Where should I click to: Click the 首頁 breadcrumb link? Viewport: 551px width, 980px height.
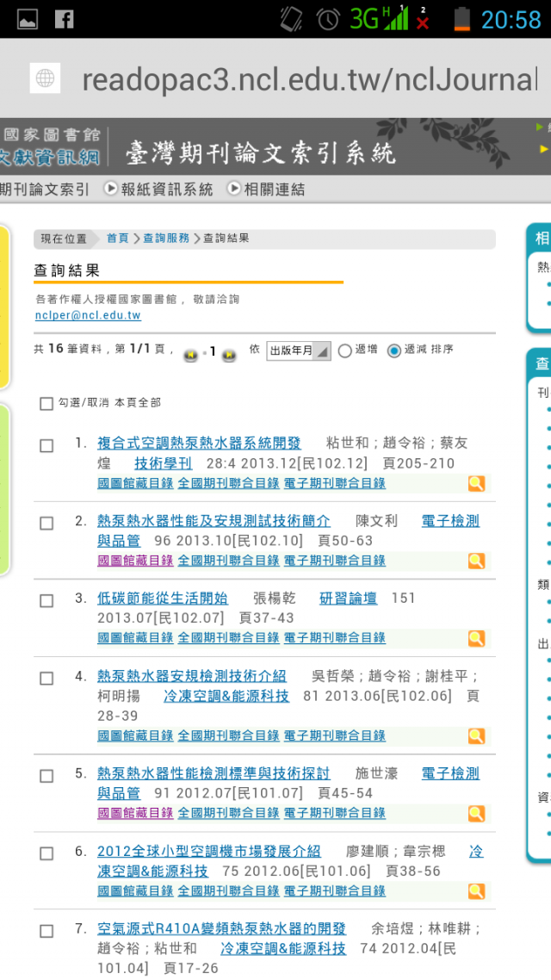[x=117, y=239]
